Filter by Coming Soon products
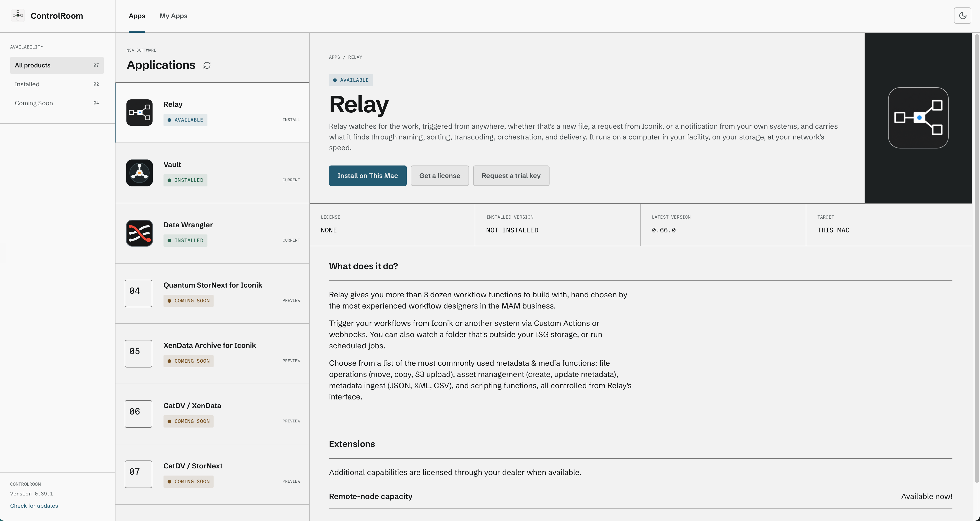Image resolution: width=980 pixels, height=521 pixels. (57, 103)
